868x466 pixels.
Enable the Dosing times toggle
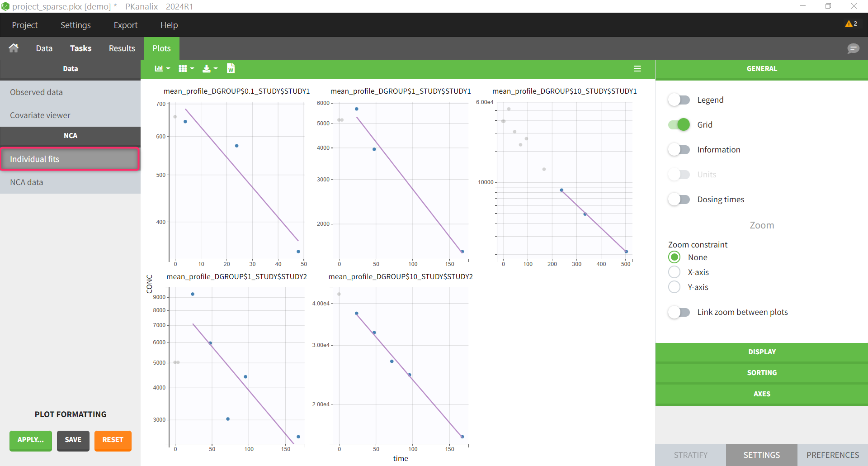pos(679,200)
